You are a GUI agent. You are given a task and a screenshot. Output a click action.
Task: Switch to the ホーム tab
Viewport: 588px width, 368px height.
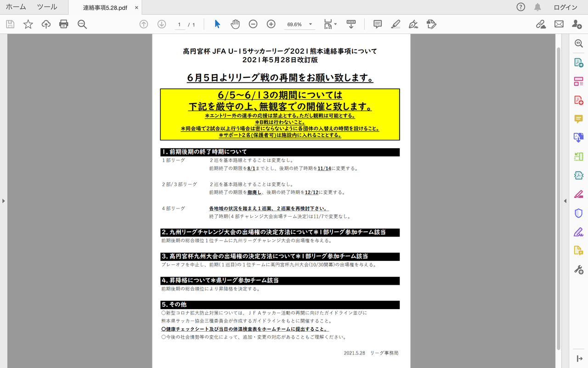click(x=16, y=7)
